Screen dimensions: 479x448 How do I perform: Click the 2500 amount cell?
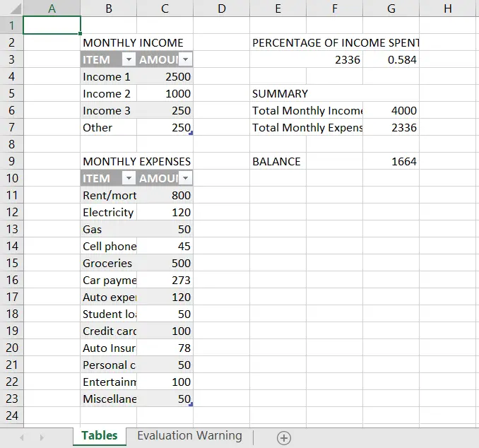165,76
